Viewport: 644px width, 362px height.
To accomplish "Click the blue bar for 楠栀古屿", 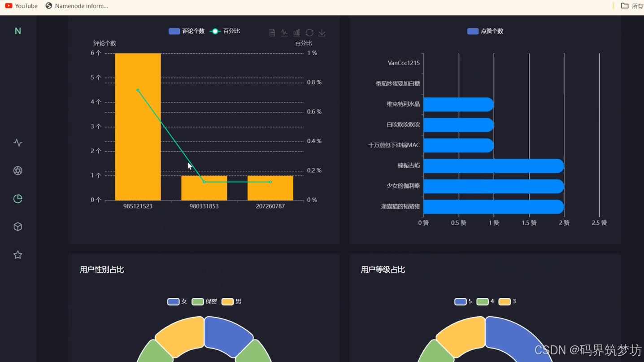I will click(493, 166).
